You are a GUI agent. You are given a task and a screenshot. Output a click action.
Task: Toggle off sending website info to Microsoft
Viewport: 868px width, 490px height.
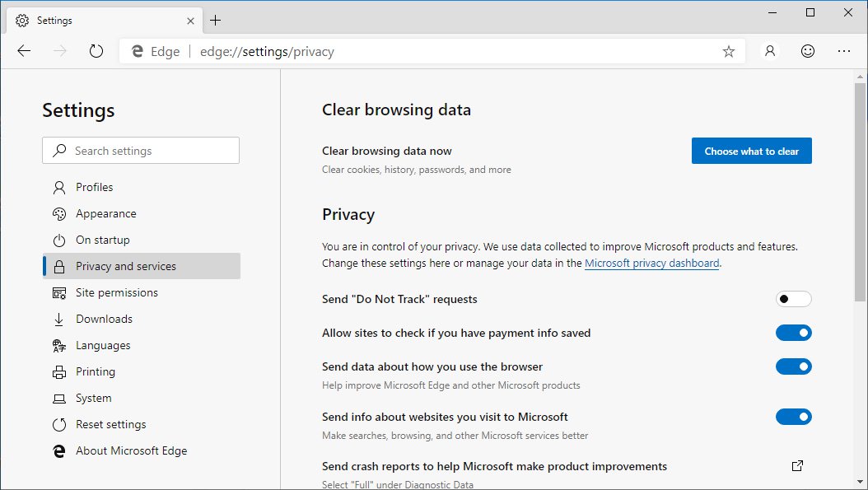pyautogui.click(x=793, y=417)
